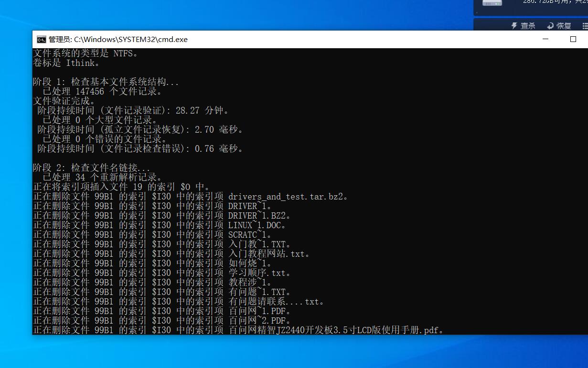The height and width of the screenshot is (368, 588).
Task: Click the 恢复 button label
Action: (564, 26)
